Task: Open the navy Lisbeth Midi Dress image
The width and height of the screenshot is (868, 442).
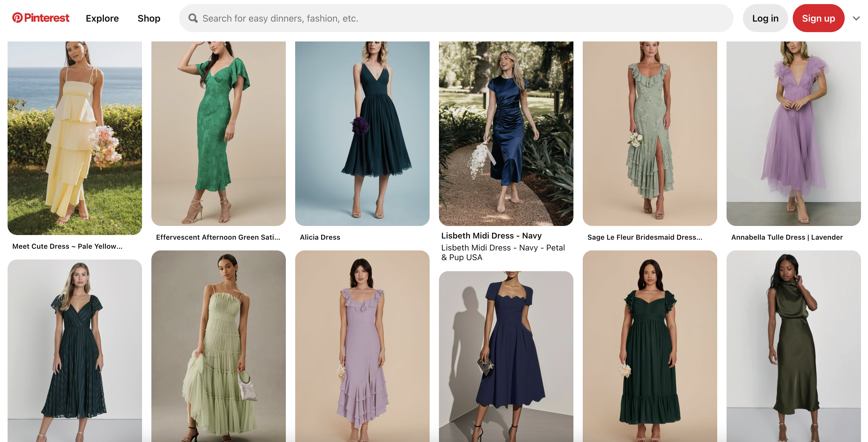Action: click(x=506, y=133)
